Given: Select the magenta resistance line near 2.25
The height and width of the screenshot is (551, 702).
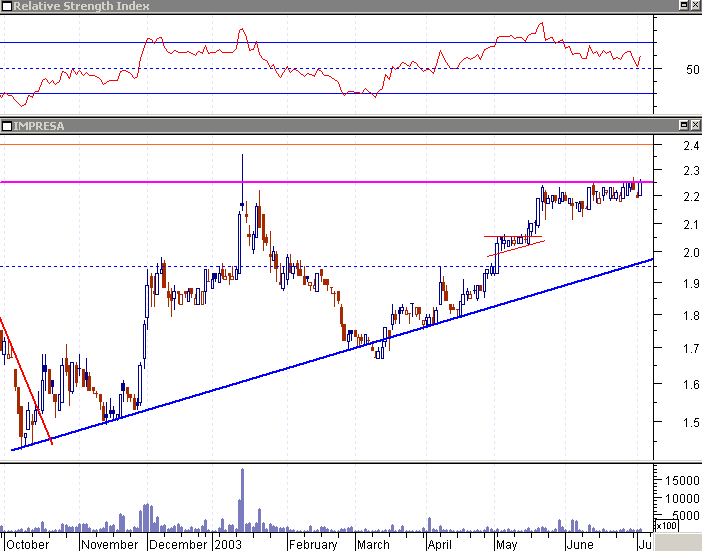Looking at the screenshot, I should tap(326, 182).
